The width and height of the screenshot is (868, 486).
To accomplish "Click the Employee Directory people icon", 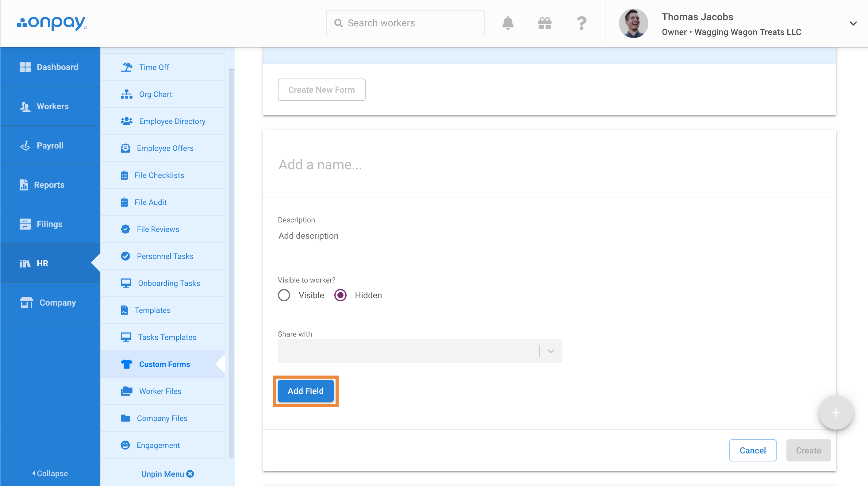I will (x=126, y=121).
